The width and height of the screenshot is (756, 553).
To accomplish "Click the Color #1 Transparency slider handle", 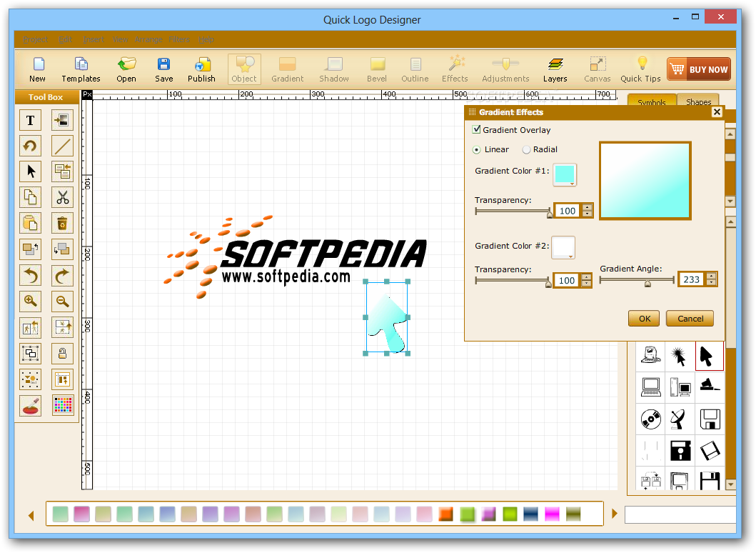I will click(x=550, y=214).
